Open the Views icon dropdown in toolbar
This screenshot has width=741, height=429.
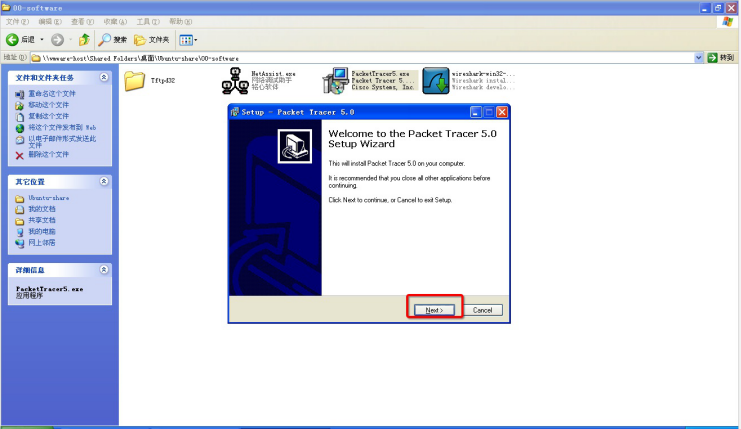pos(188,40)
